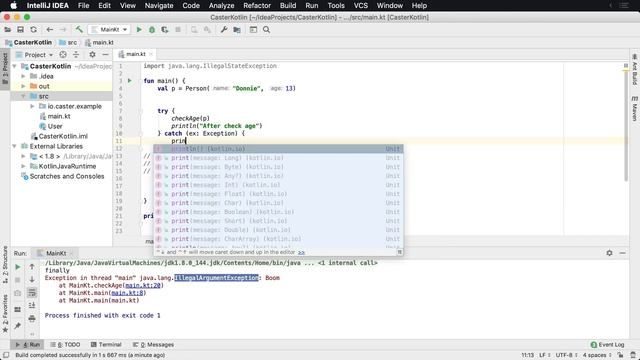The width and height of the screenshot is (640, 360).
Task: Expand the io.caster.example package
Action: click(32, 106)
